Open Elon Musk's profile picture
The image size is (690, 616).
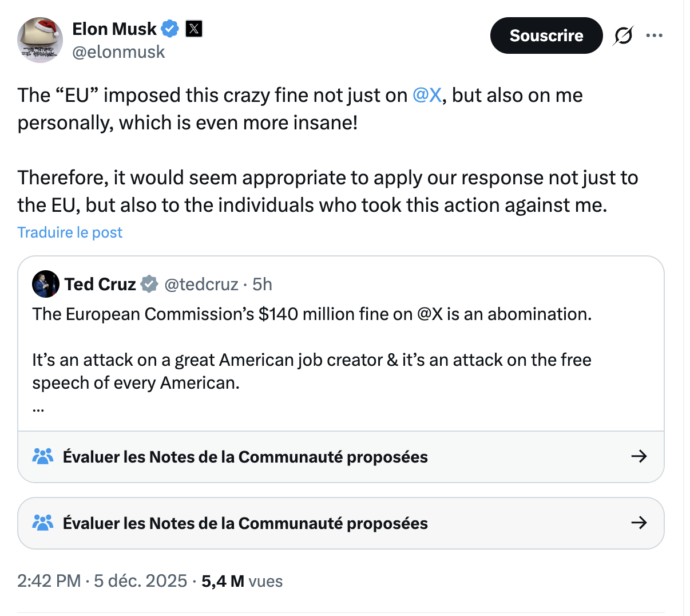coord(40,40)
